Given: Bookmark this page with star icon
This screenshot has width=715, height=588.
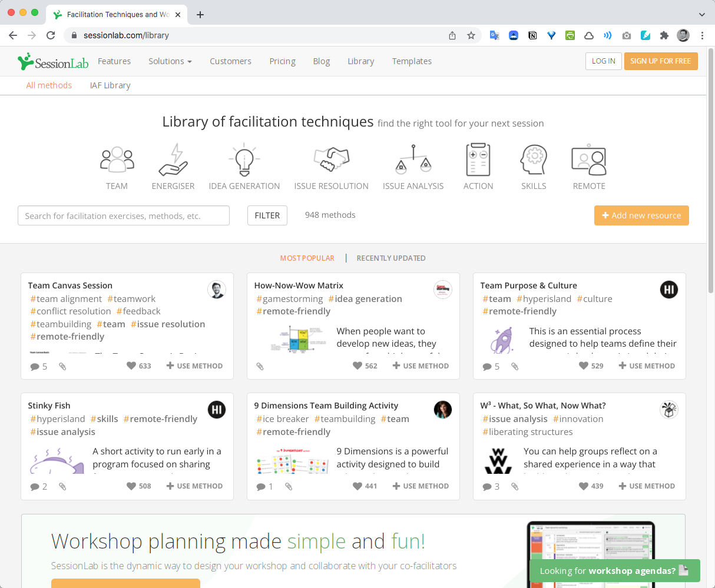Looking at the screenshot, I should [x=471, y=35].
